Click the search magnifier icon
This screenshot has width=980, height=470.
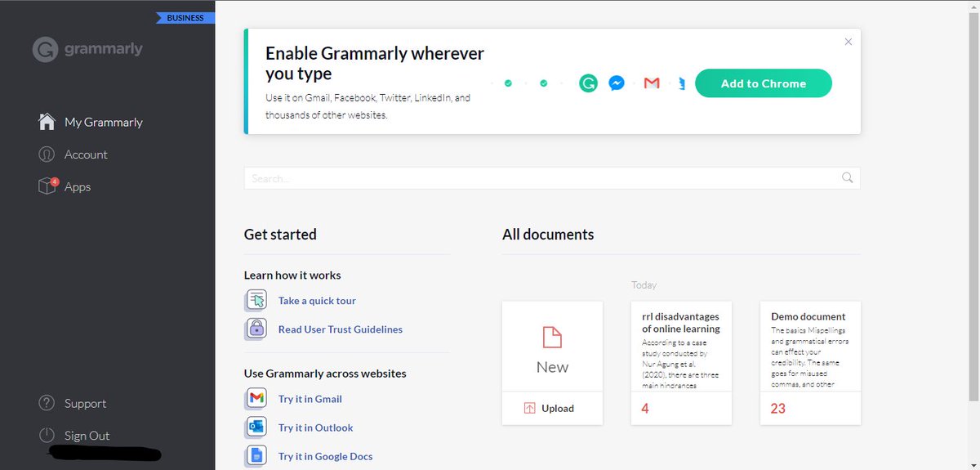click(x=847, y=178)
